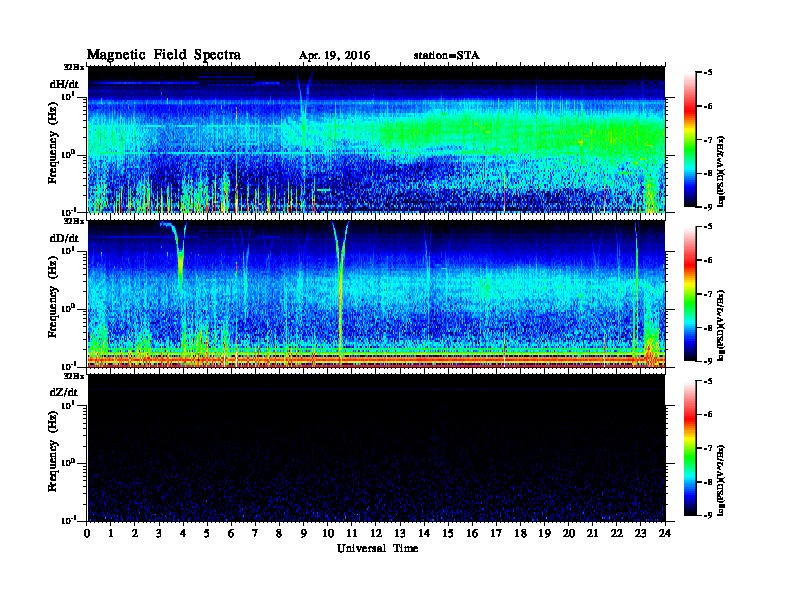Click the "station=STA" header text
This screenshot has width=792, height=612.
point(447,56)
